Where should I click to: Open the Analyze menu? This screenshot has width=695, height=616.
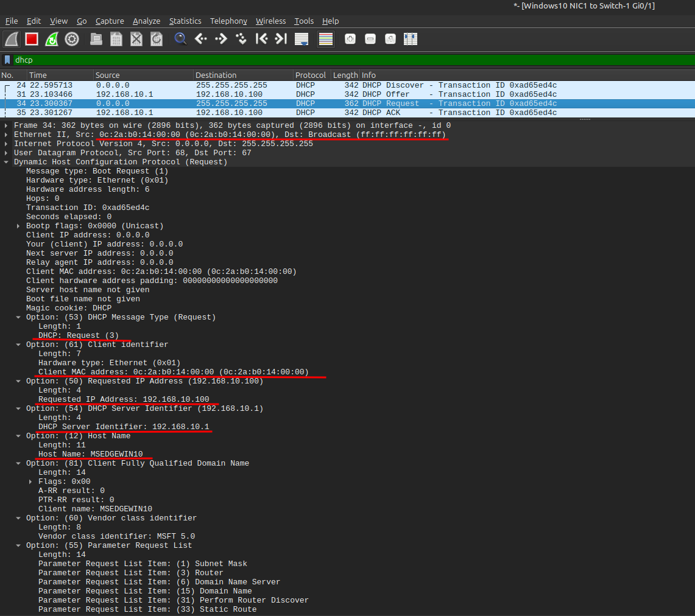tap(146, 21)
